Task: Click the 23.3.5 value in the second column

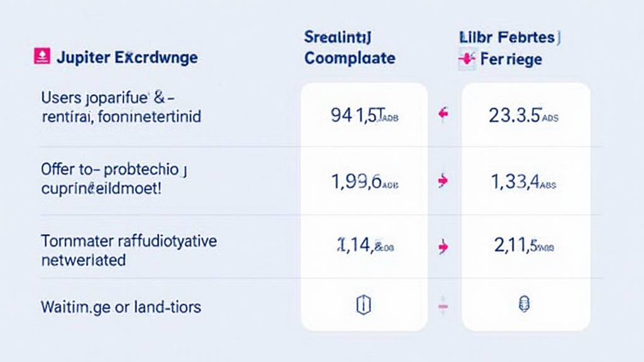Action: [523, 114]
